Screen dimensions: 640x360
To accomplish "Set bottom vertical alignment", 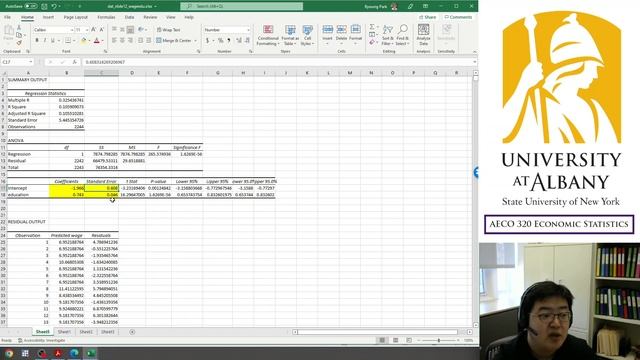I will 130,30.
